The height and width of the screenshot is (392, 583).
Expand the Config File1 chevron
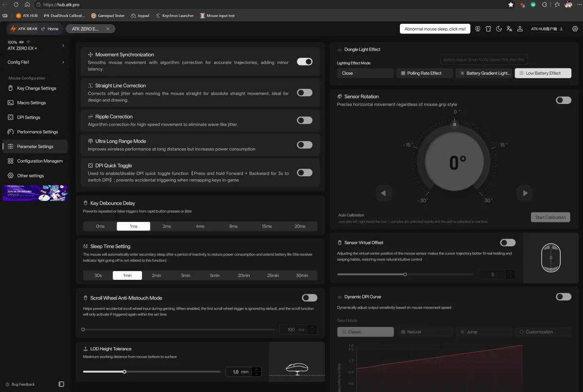[x=63, y=62]
